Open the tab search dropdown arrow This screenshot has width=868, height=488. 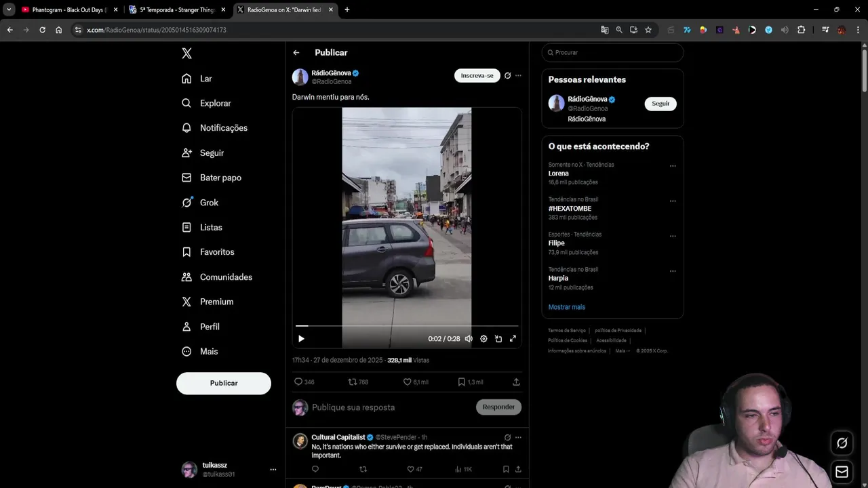click(9, 9)
